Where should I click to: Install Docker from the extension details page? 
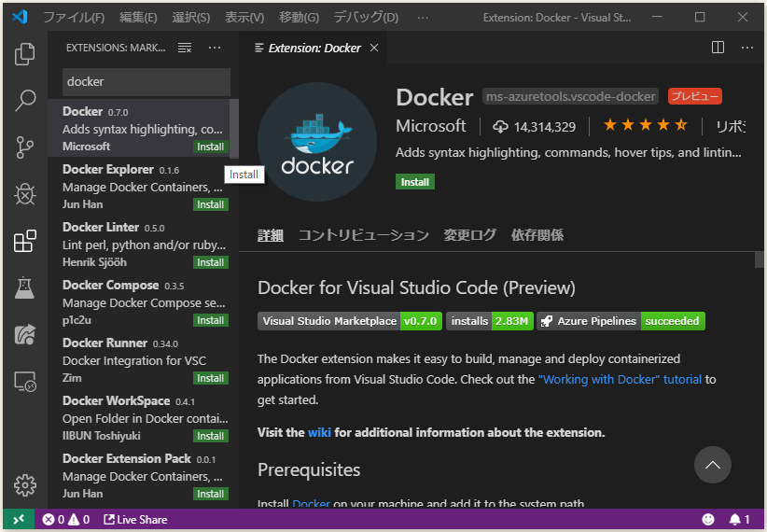415,182
